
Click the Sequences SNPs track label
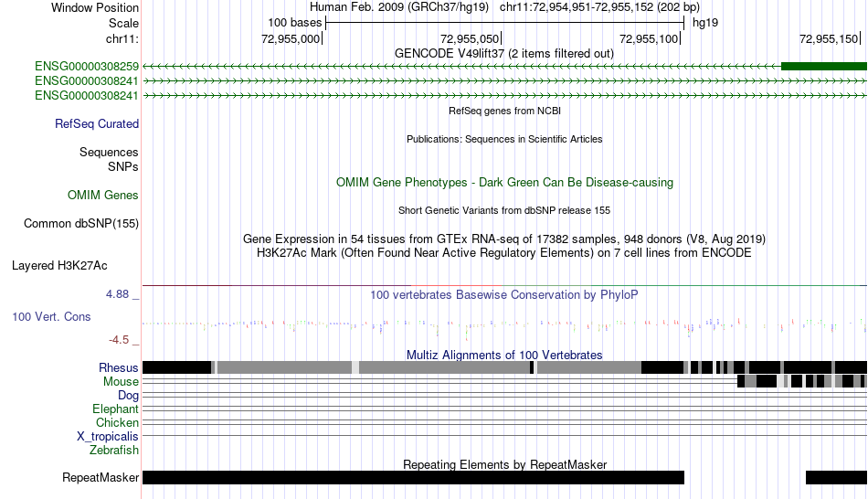click(x=109, y=160)
